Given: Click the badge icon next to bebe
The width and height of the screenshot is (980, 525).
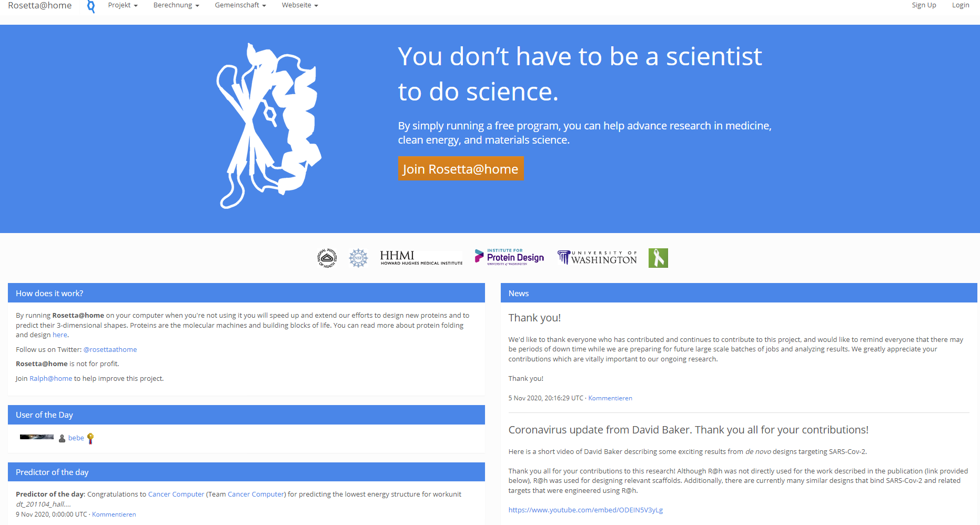Looking at the screenshot, I should (90, 438).
